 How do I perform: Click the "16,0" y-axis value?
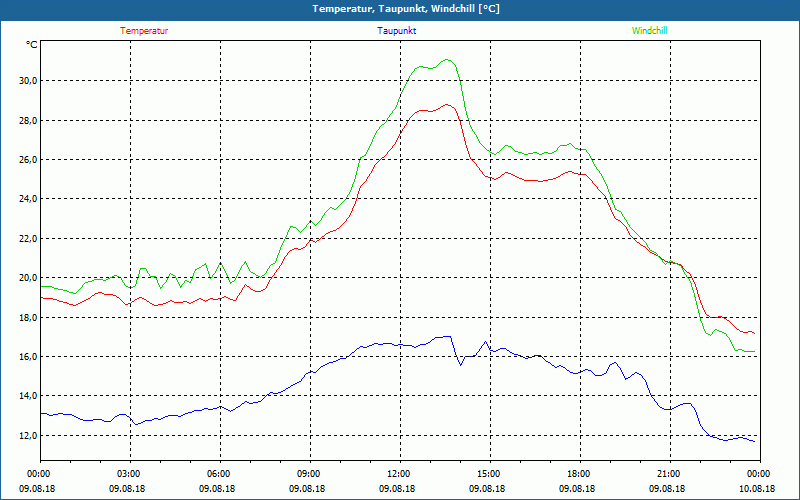pos(28,356)
